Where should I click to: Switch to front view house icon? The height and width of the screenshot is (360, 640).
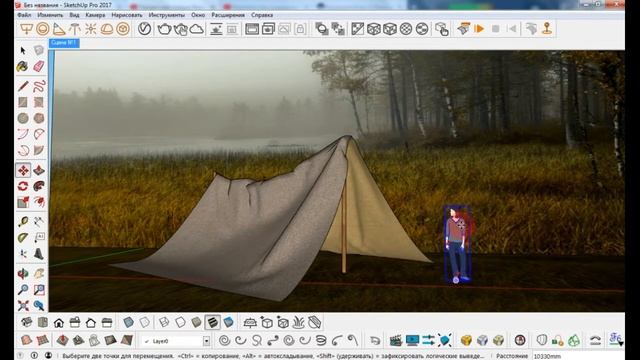(59, 322)
